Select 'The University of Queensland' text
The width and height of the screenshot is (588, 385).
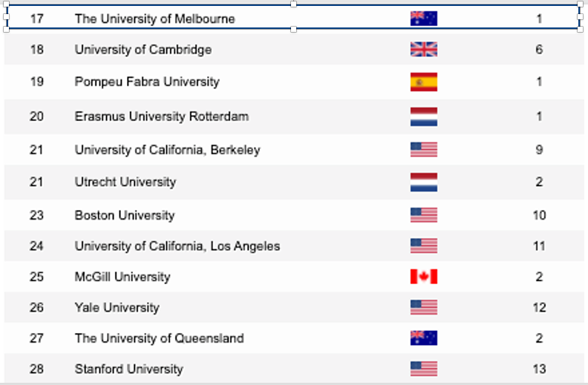tap(160, 338)
